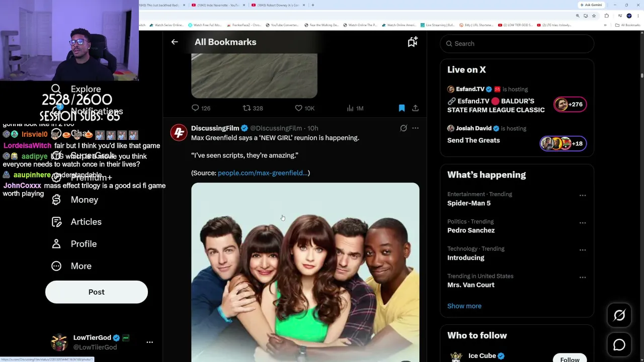
Task: Click the zoom magnifier icon in address bar
Action: (578, 16)
